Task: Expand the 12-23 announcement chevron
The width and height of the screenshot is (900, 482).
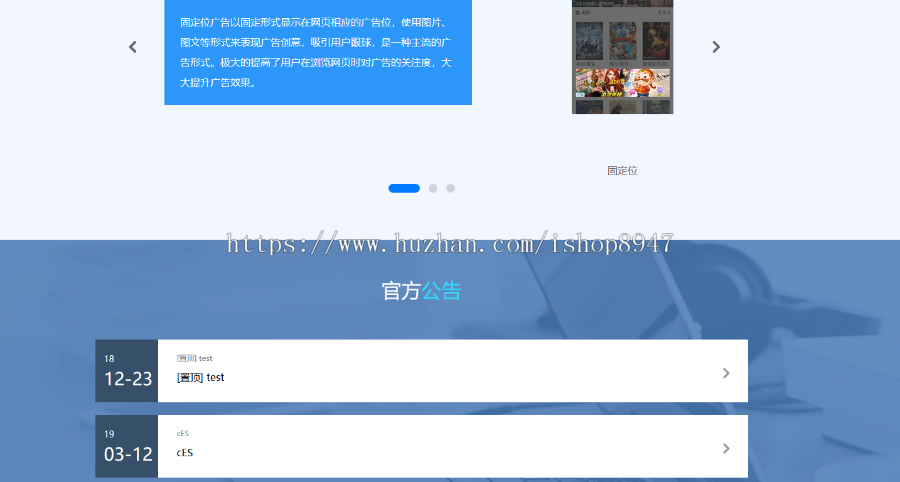Action: tap(726, 373)
